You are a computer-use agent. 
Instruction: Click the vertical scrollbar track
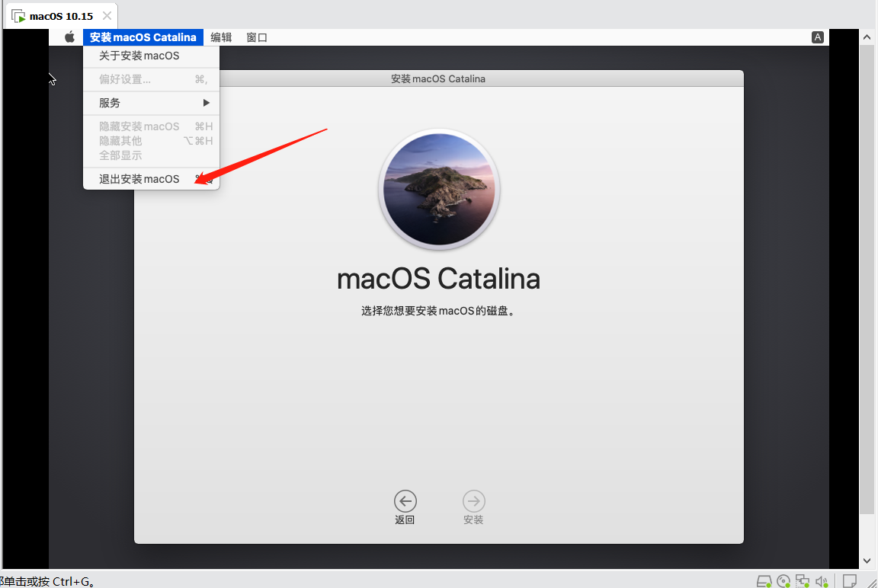(867, 534)
